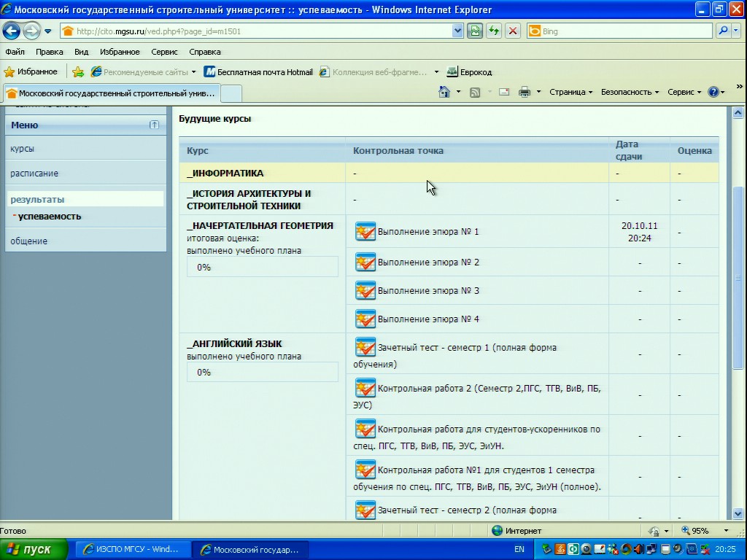Click the Зачетный тест семестр 1 icon

tap(365, 347)
